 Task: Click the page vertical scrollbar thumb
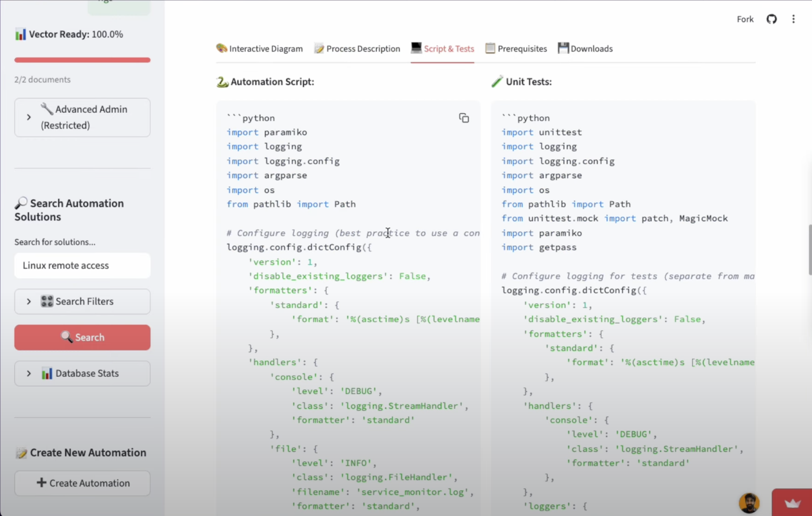pyautogui.click(x=810, y=250)
